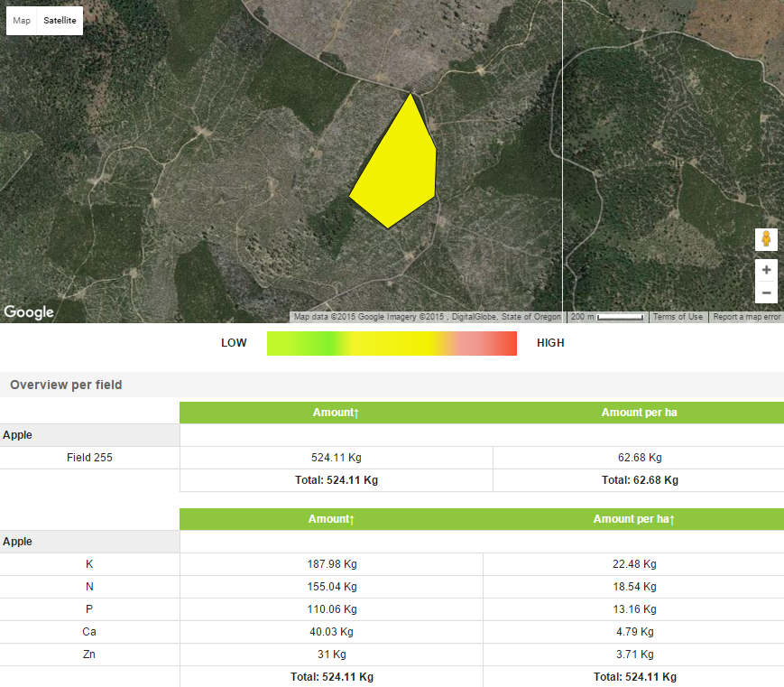
Task: Zoom in the map with plus button
Action: coord(766,270)
